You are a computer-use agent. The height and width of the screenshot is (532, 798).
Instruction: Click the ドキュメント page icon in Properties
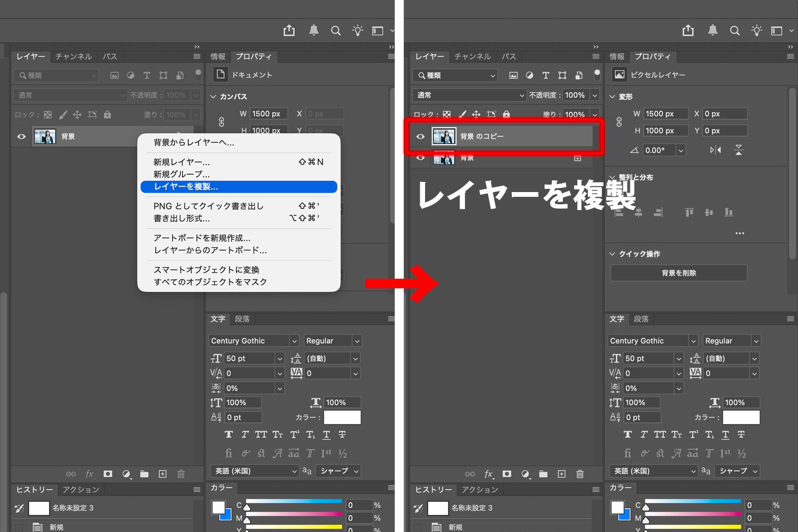point(221,75)
